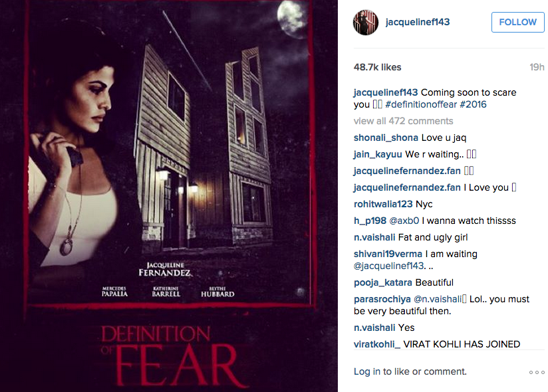Image resolution: width=548 pixels, height=392 pixels.
Task: Expand view all 472 comments
Action: point(403,121)
